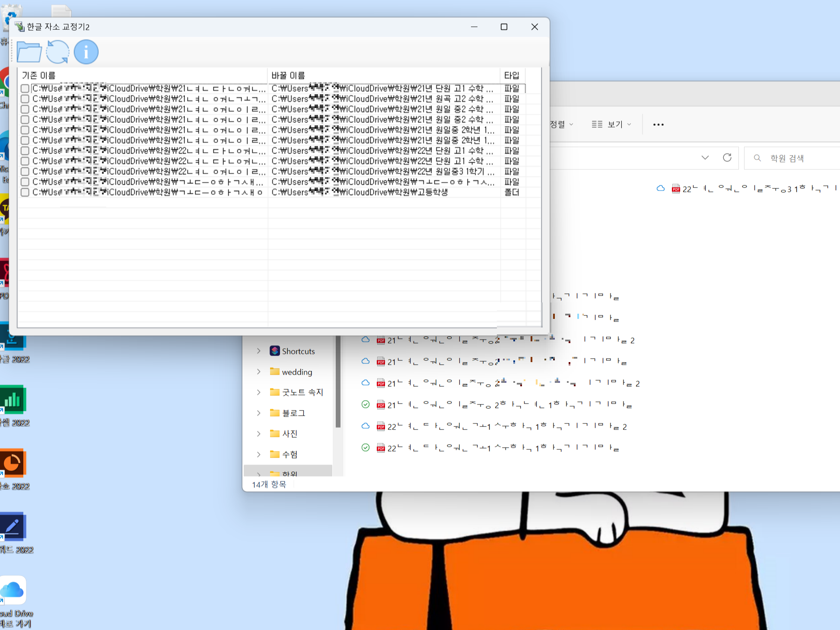The image size is (840, 630).
Task: Open iCloud Drive desktop shortcut
Action: [13, 590]
